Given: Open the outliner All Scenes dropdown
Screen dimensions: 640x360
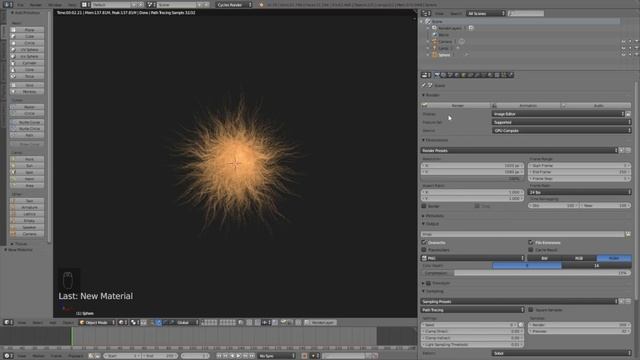Looking at the screenshot, I should (485, 13).
